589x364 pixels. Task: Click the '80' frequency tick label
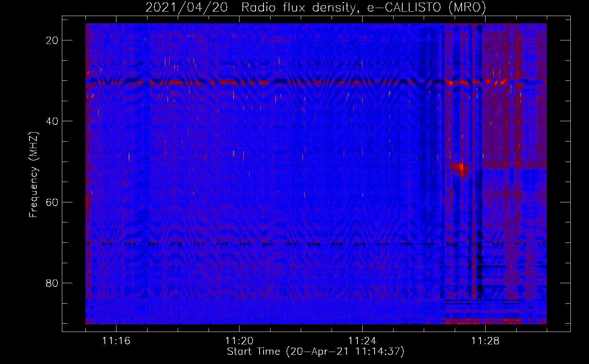(52, 283)
